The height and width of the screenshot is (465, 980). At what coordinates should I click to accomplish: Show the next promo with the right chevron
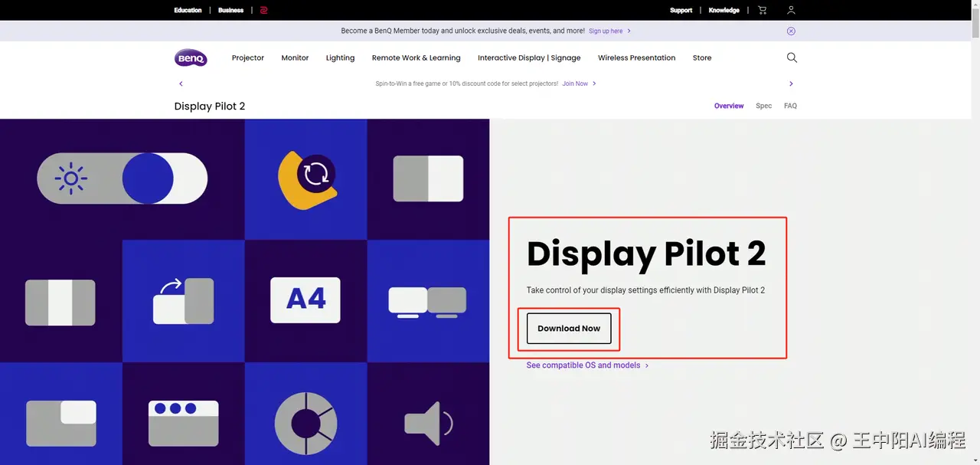click(791, 84)
